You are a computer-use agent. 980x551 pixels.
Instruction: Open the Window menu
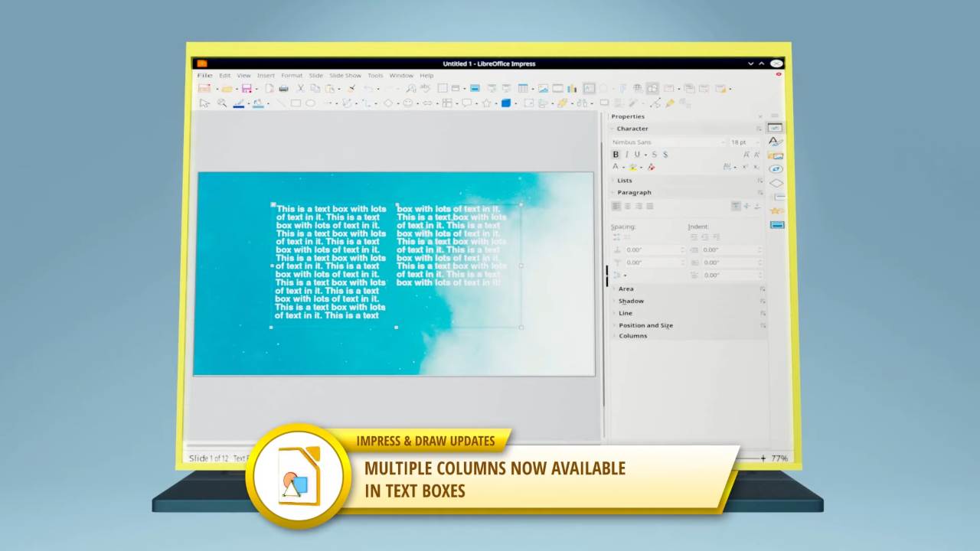pyautogui.click(x=401, y=76)
